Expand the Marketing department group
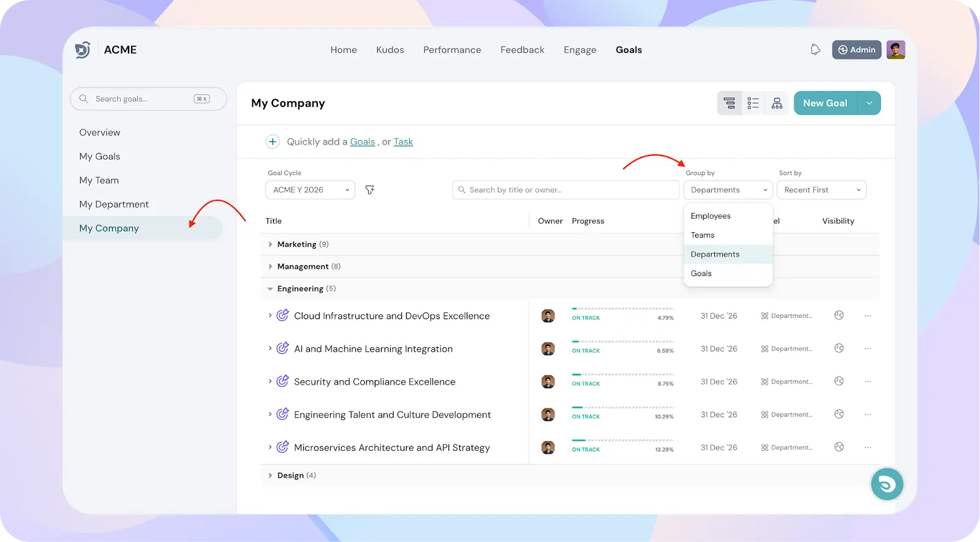The width and height of the screenshot is (980, 542). pyautogui.click(x=270, y=244)
